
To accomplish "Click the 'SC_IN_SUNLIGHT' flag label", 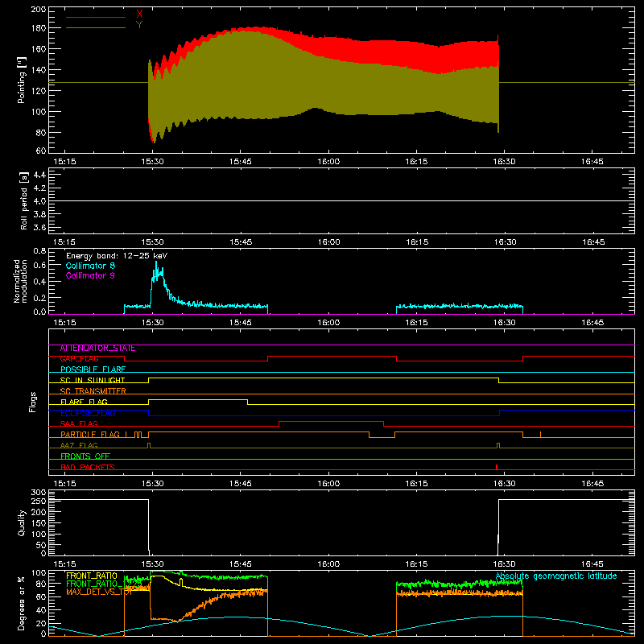I will (93, 380).
